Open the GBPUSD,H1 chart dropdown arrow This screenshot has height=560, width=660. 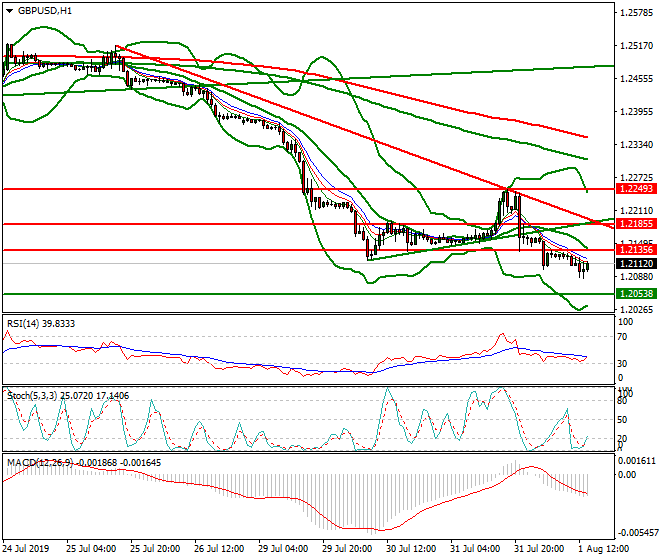click(x=10, y=11)
